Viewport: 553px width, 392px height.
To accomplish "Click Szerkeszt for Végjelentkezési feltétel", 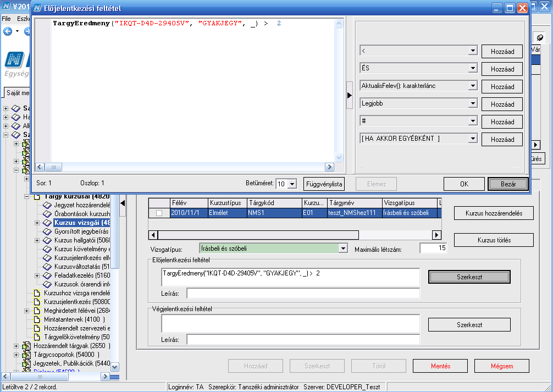I will click(x=469, y=324).
